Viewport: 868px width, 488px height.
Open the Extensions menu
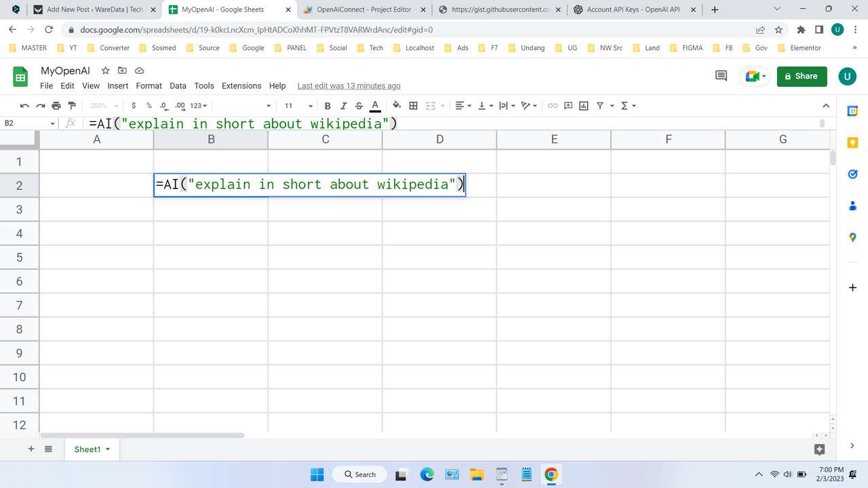(x=241, y=85)
